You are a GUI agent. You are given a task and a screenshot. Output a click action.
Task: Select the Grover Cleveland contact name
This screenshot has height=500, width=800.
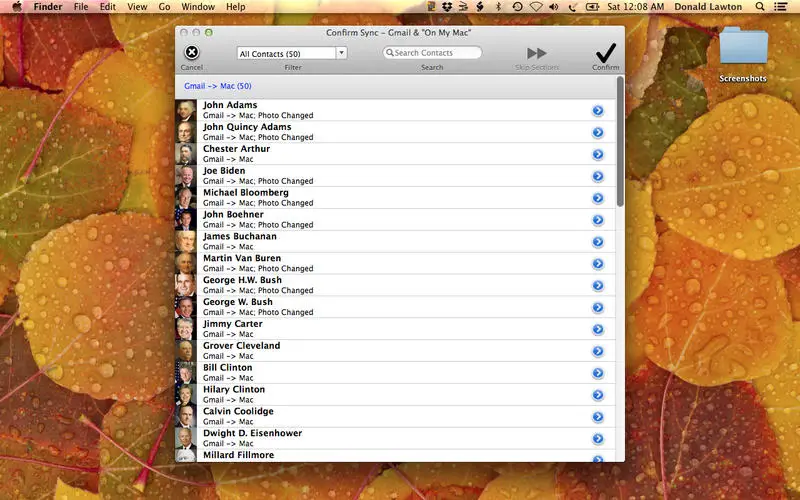[x=241, y=346]
